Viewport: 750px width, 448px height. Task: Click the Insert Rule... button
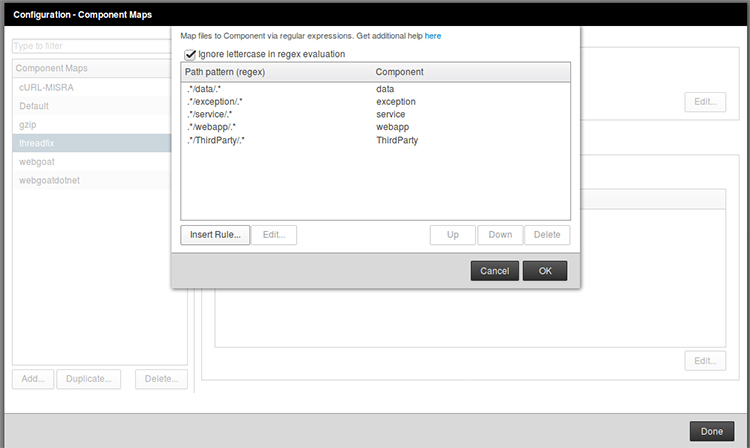point(215,235)
